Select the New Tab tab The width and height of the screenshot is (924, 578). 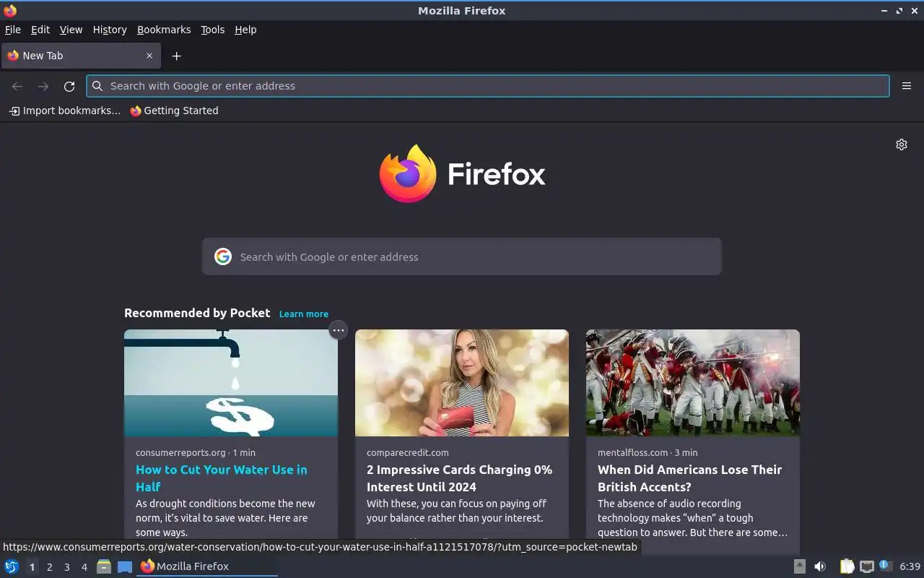tap(81, 56)
